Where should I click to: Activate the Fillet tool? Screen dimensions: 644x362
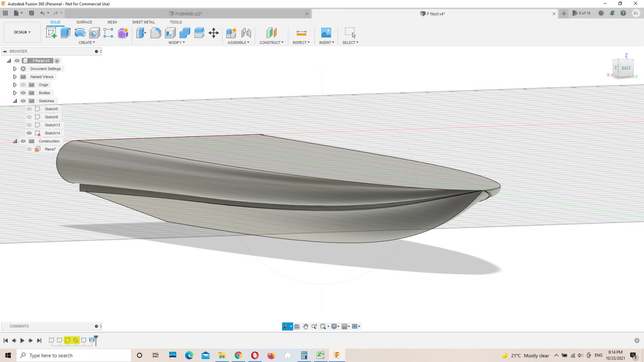(x=156, y=33)
